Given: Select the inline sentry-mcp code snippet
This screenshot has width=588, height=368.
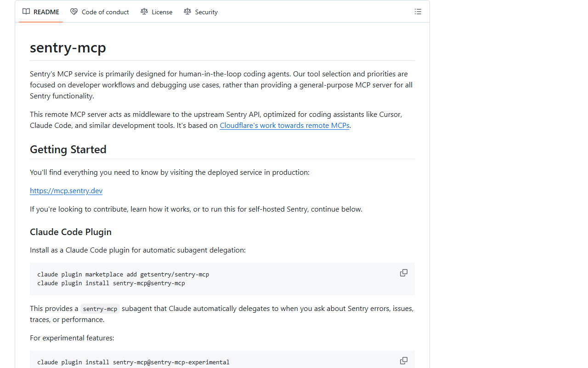Looking at the screenshot, I should click(100, 309).
